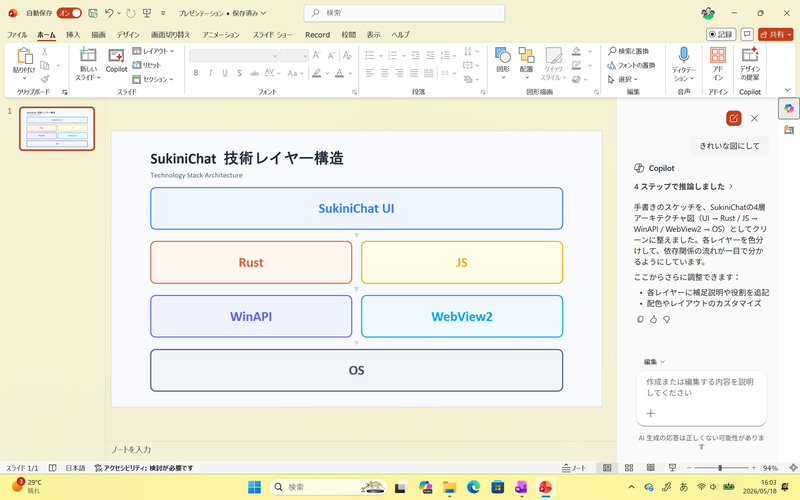
Task: Toggle Bold formatting
Action: click(x=196, y=73)
